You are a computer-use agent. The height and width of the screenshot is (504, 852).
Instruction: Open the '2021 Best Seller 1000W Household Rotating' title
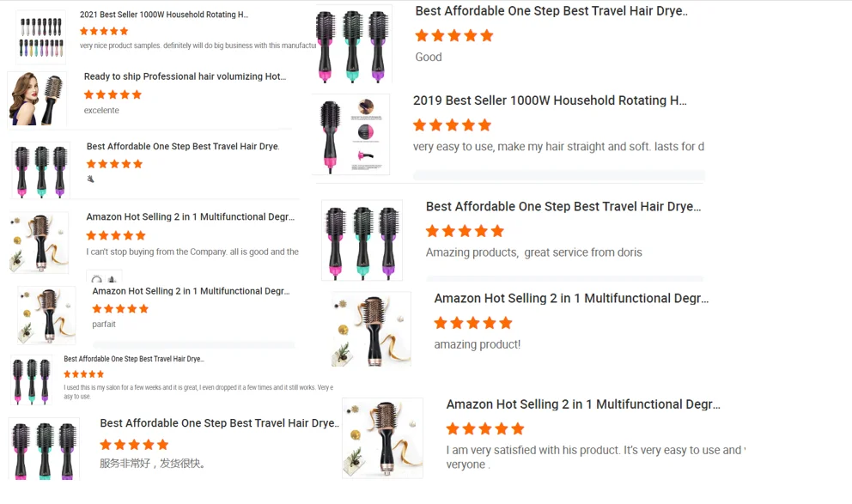coord(164,15)
